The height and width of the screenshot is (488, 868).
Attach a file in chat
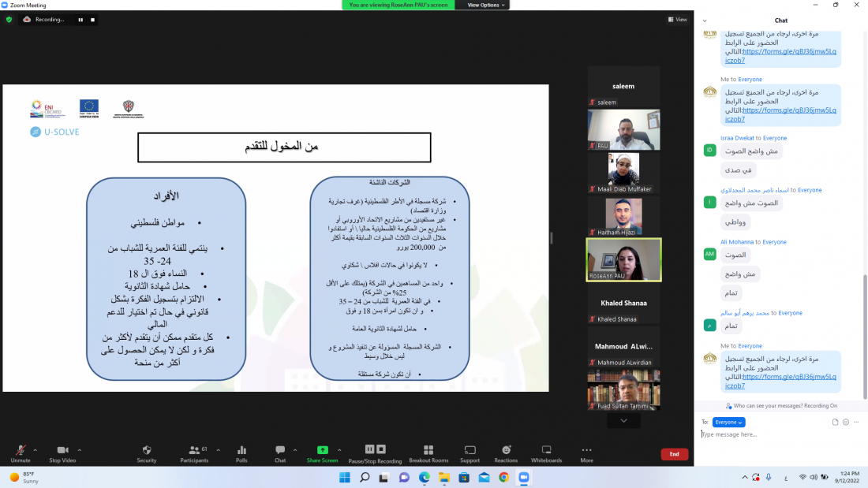pyautogui.click(x=835, y=422)
